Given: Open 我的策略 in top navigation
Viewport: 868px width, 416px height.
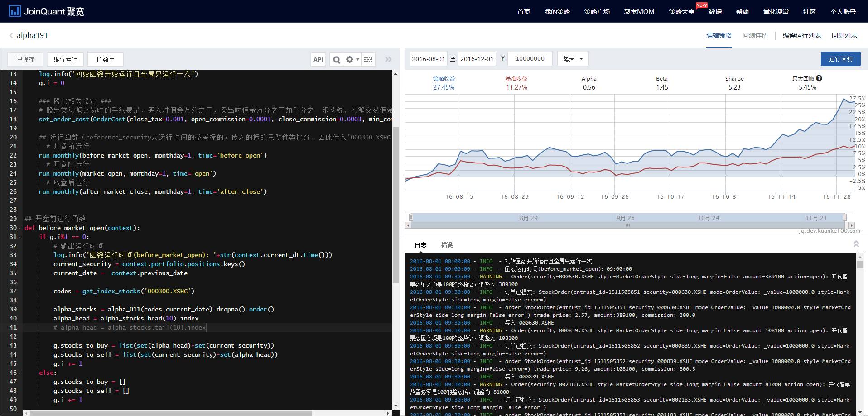Looking at the screenshot, I should [x=557, y=12].
